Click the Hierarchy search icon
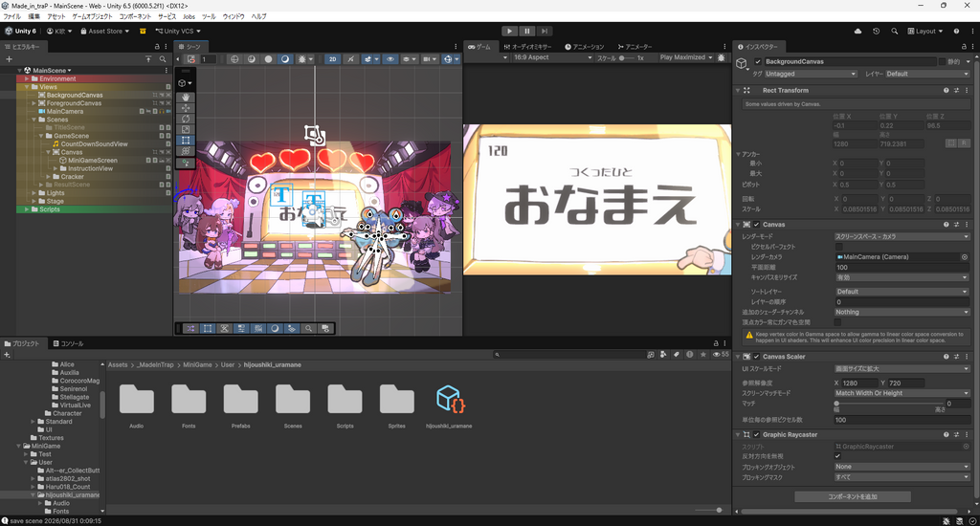 pos(163,59)
